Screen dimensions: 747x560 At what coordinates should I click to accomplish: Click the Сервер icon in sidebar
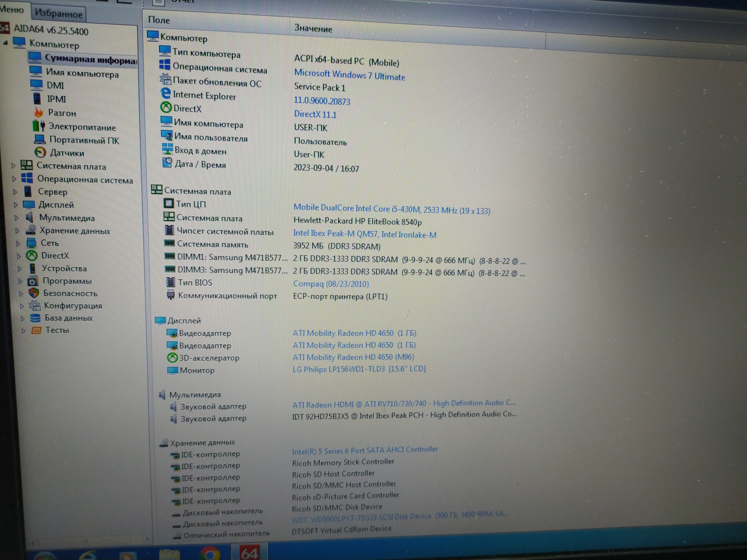tap(28, 191)
